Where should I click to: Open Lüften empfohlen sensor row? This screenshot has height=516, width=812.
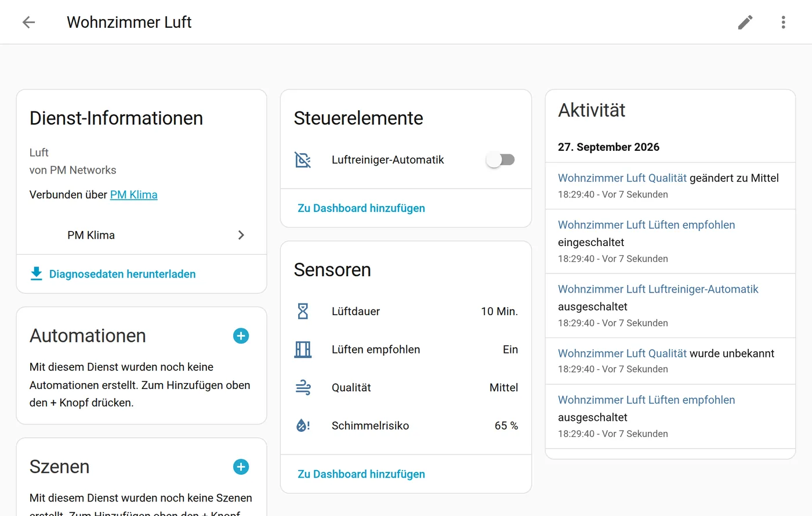406,349
